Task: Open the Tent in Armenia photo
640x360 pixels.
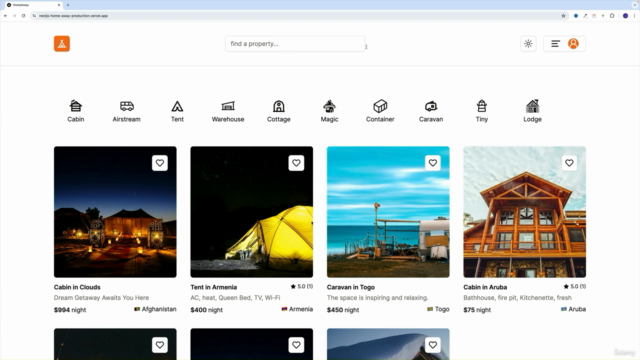Action: 251,212
